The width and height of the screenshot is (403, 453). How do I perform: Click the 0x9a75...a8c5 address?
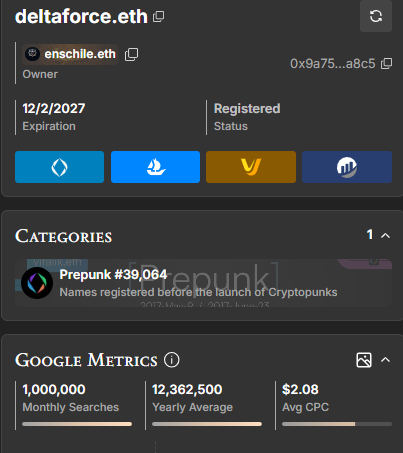coord(332,63)
